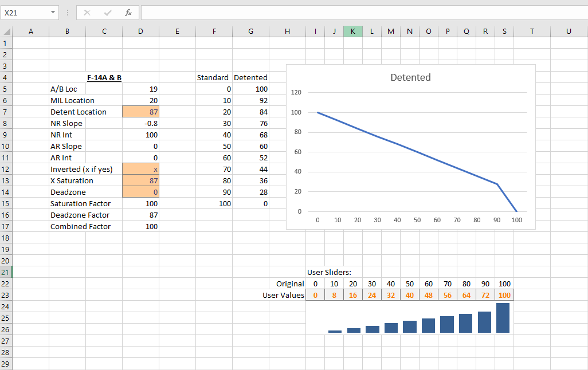Click the 'User Sliders:' label

point(330,272)
